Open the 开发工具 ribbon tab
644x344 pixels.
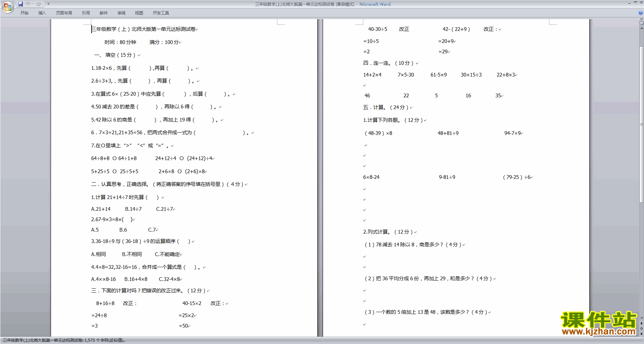pyautogui.click(x=161, y=13)
